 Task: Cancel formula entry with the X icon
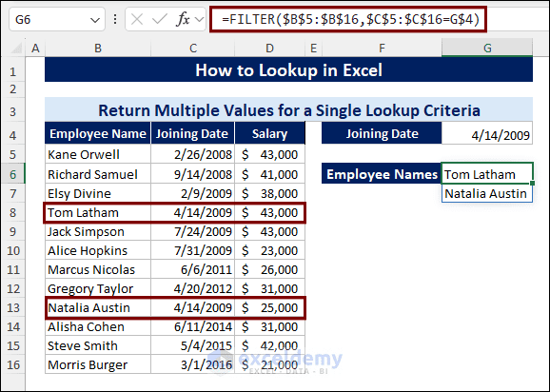[137, 20]
